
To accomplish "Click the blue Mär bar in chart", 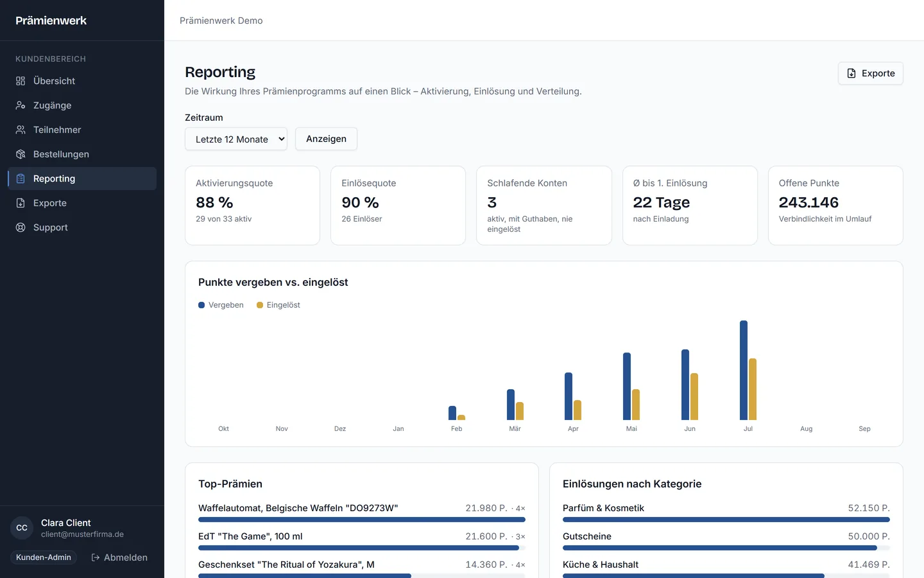I will [x=511, y=405].
